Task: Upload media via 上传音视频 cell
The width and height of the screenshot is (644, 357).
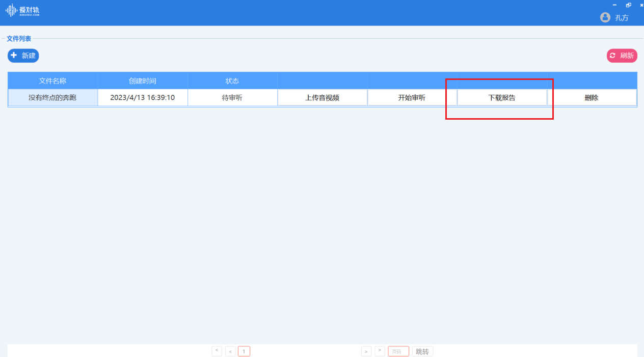Action: [322, 97]
